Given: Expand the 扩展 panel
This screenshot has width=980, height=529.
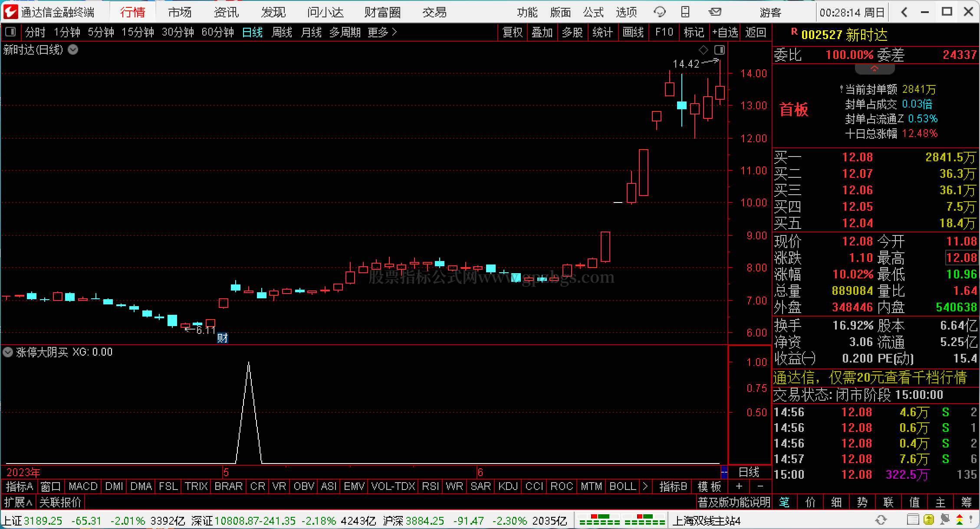Looking at the screenshot, I should 18,502.
